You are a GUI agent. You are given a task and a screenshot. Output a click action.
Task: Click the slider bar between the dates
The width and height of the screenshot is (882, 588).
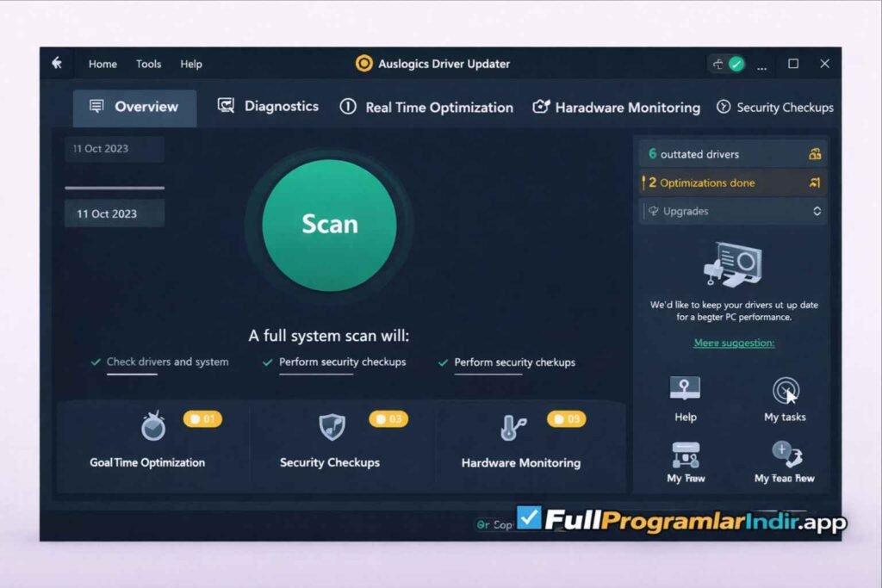coord(114,188)
